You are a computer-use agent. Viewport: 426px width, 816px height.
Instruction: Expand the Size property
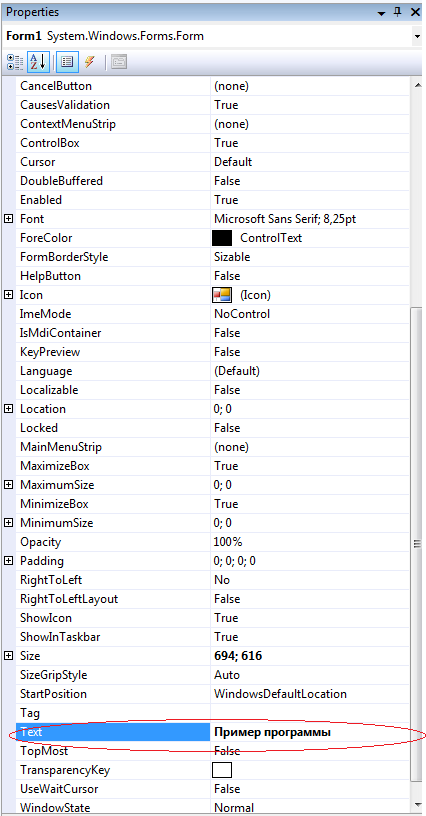(8, 656)
